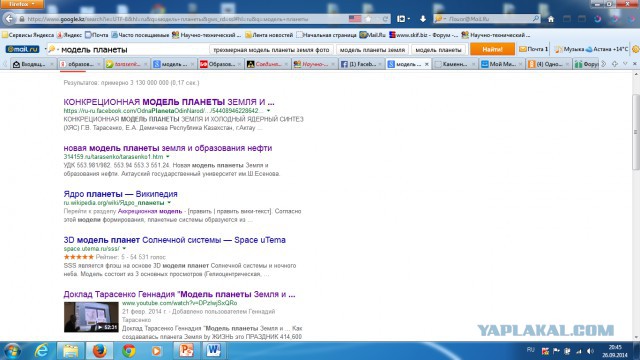Expand the arrow next to ru.wikipedia.org result URL
640x360 pixels.
tap(169, 203)
